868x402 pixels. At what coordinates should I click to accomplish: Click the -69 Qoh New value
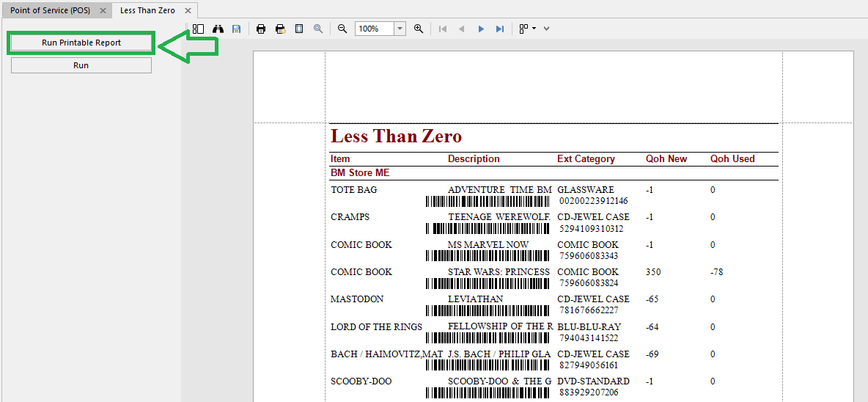coord(652,354)
